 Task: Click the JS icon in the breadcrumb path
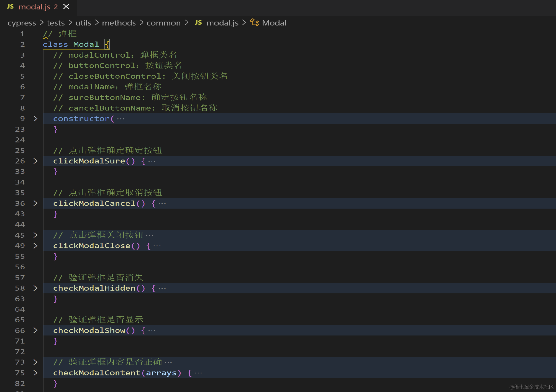[198, 23]
